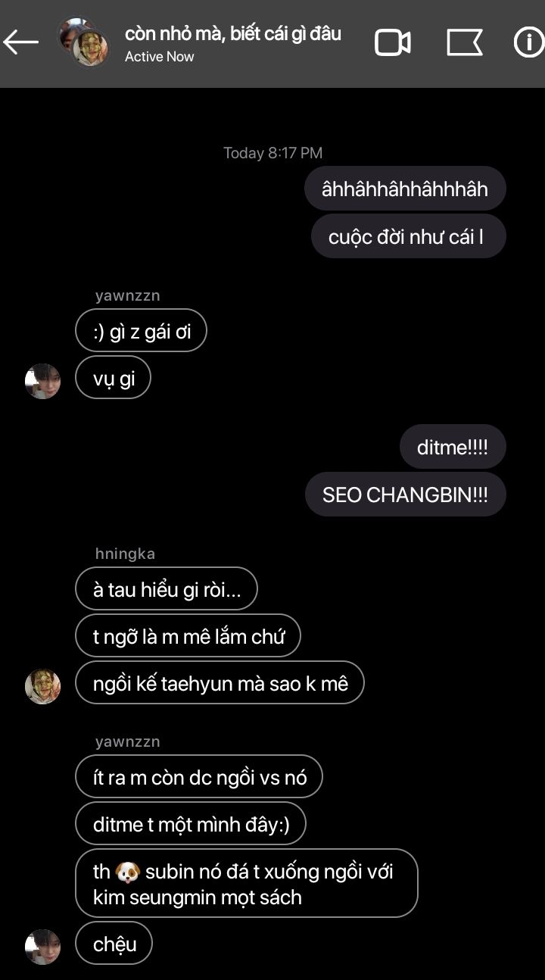Select the "ditme!!!!" message bubble
Screen dimensions: 545x980
point(453,447)
